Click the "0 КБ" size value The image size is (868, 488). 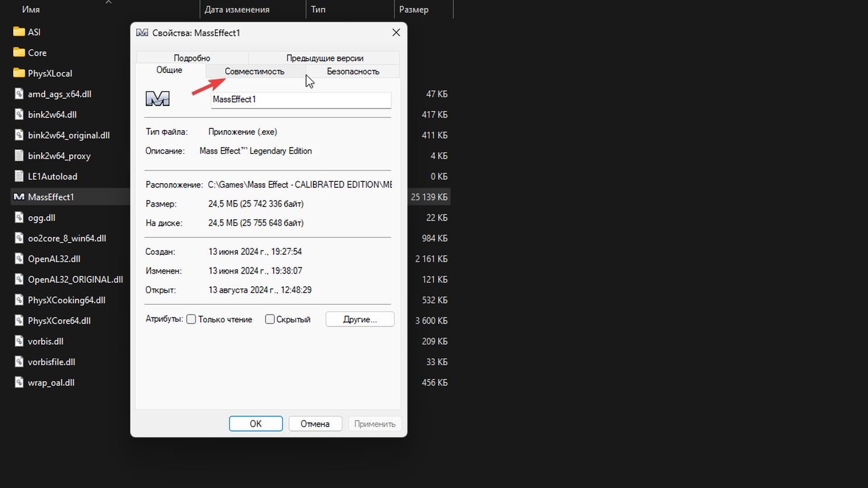(439, 176)
